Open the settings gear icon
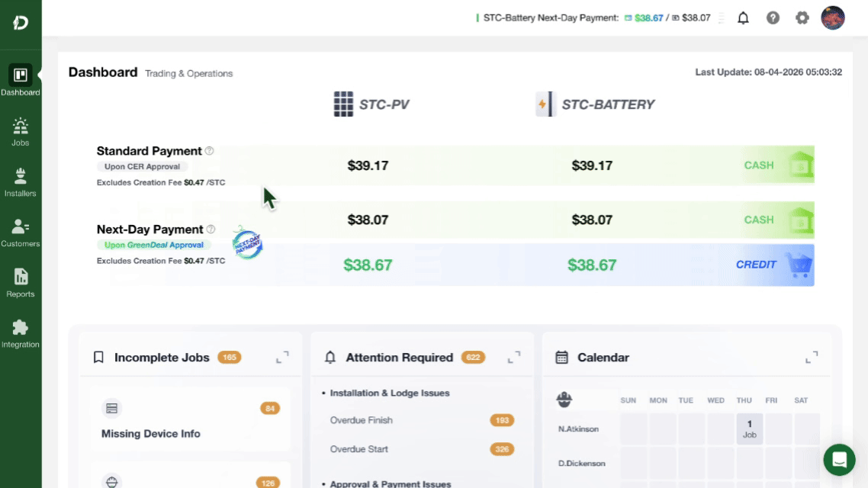 click(x=802, y=18)
